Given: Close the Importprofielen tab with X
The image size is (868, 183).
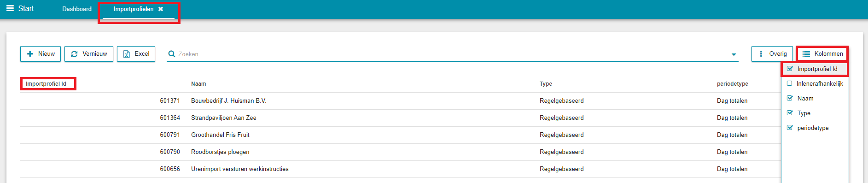Looking at the screenshot, I should (161, 9).
